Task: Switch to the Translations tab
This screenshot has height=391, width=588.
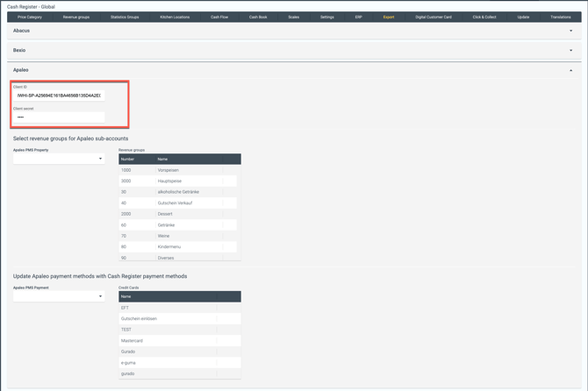Action: tap(561, 17)
